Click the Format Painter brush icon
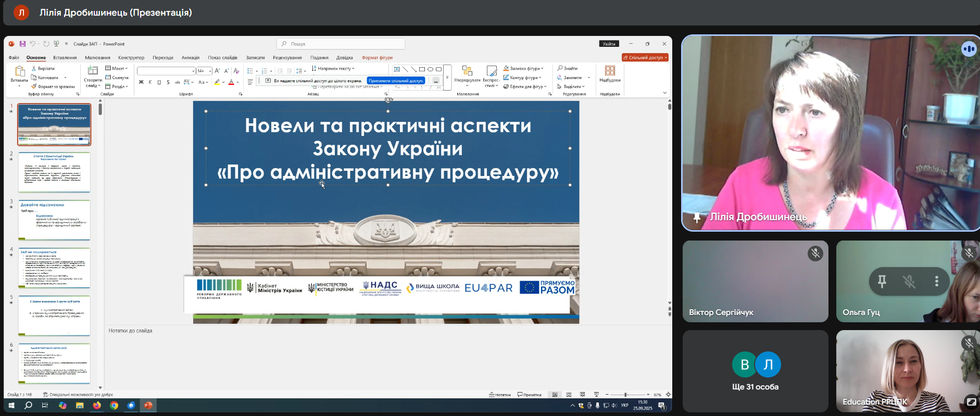Image resolution: width=980 pixels, height=416 pixels. pyautogui.click(x=34, y=87)
